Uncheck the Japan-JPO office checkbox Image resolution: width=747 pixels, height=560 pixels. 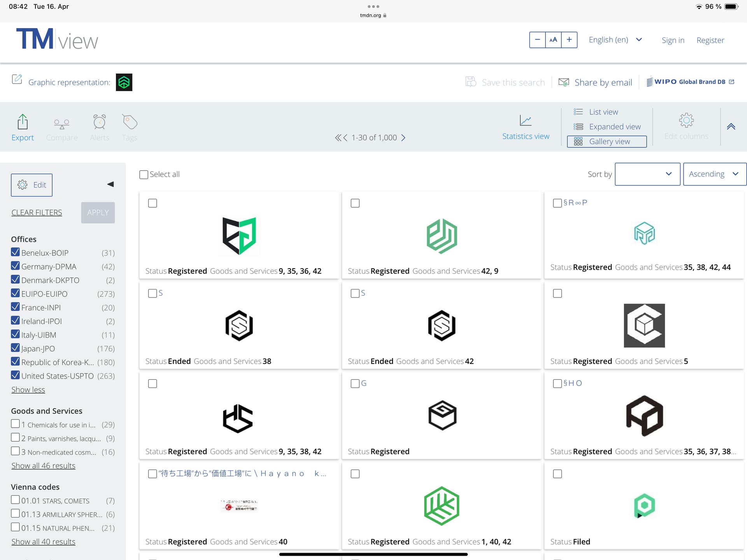point(15,348)
